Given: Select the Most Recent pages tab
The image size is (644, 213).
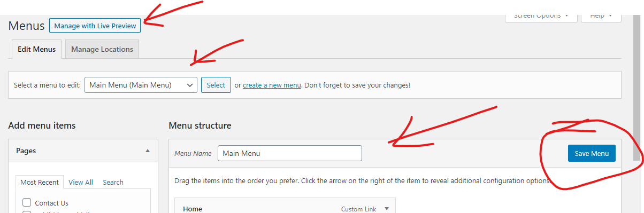Looking at the screenshot, I should click(x=40, y=182).
